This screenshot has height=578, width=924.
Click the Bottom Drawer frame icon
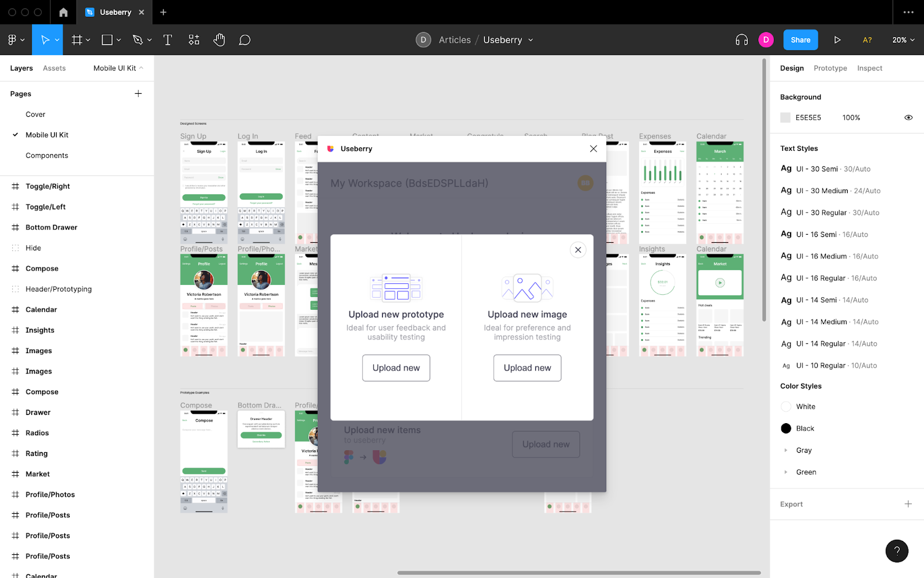point(16,227)
